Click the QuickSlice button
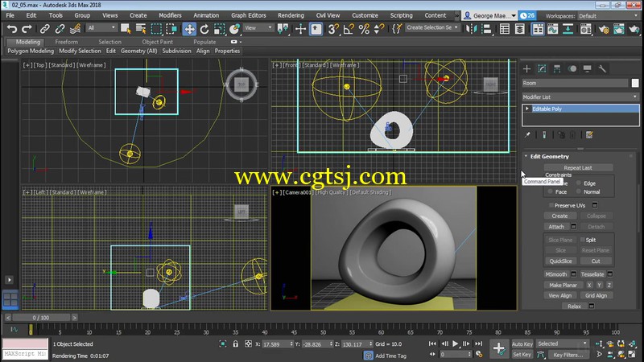 [x=560, y=261]
